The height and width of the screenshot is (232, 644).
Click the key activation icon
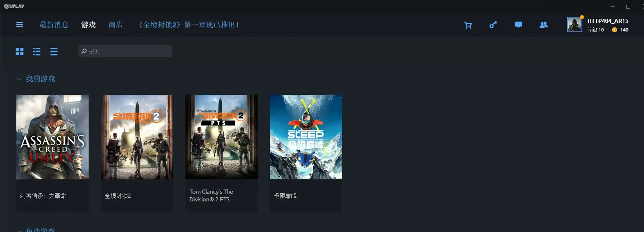coord(493,25)
